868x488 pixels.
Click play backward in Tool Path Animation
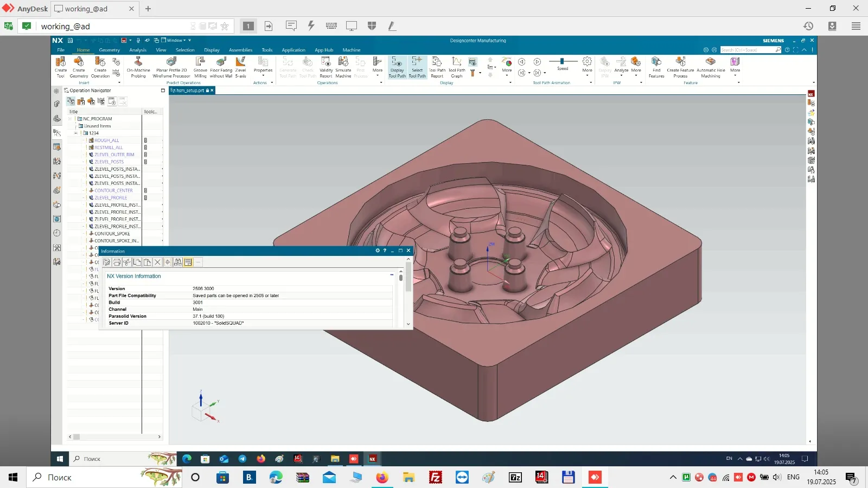pyautogui.click(x=521, y=62)
